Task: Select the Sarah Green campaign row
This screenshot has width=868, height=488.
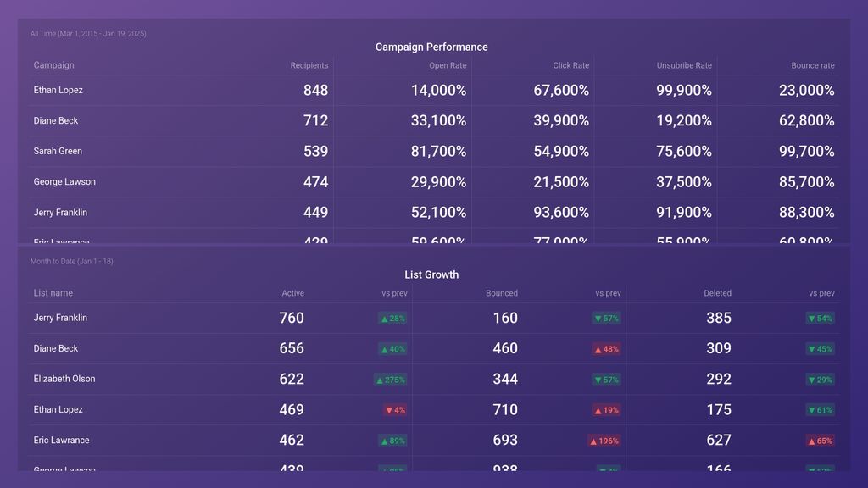Action: click(434, 151)
